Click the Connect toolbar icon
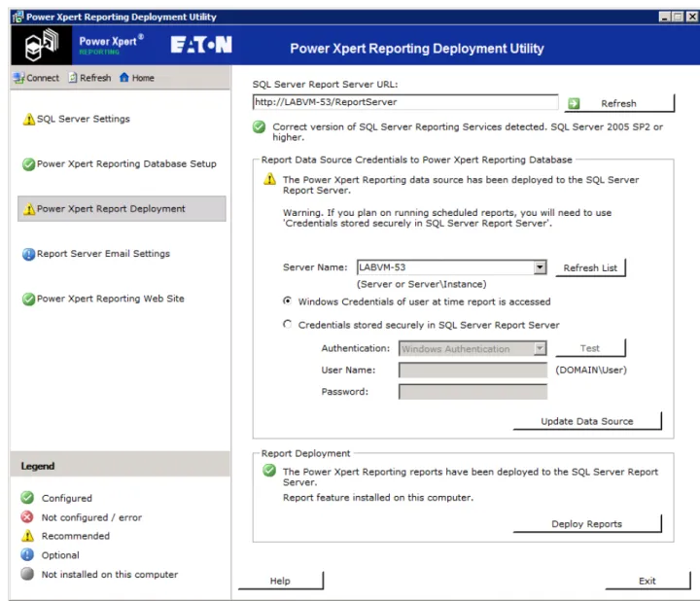This screenshot has width=700, height=601. coord(18,78)
